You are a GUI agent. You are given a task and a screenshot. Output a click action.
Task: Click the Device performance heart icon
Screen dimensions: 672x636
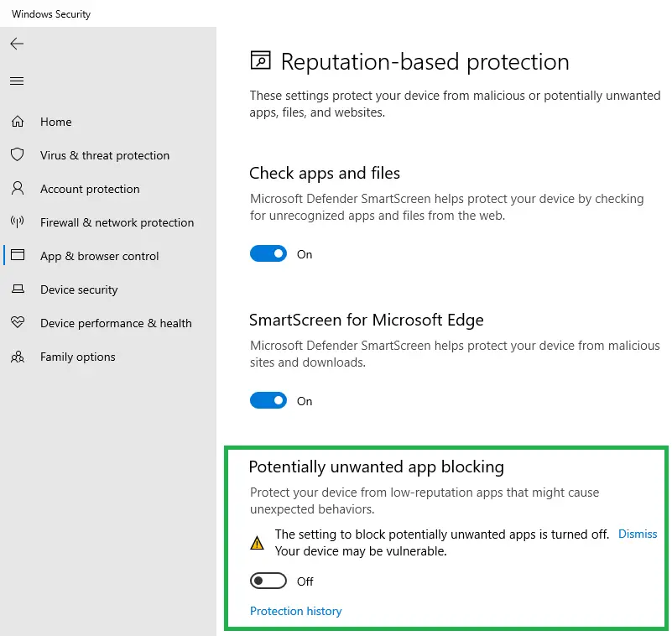[17, 322]
